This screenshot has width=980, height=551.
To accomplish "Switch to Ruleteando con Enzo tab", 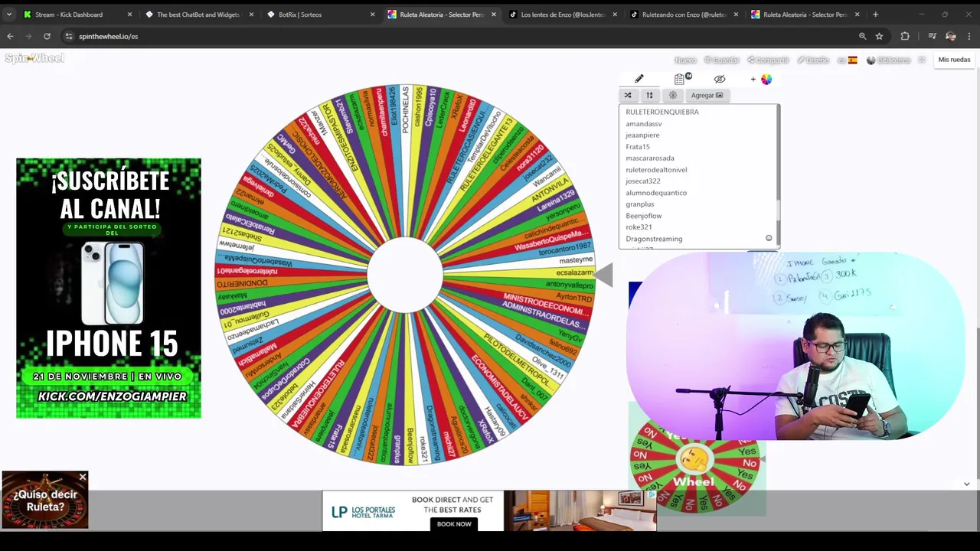I will [684, 15].
